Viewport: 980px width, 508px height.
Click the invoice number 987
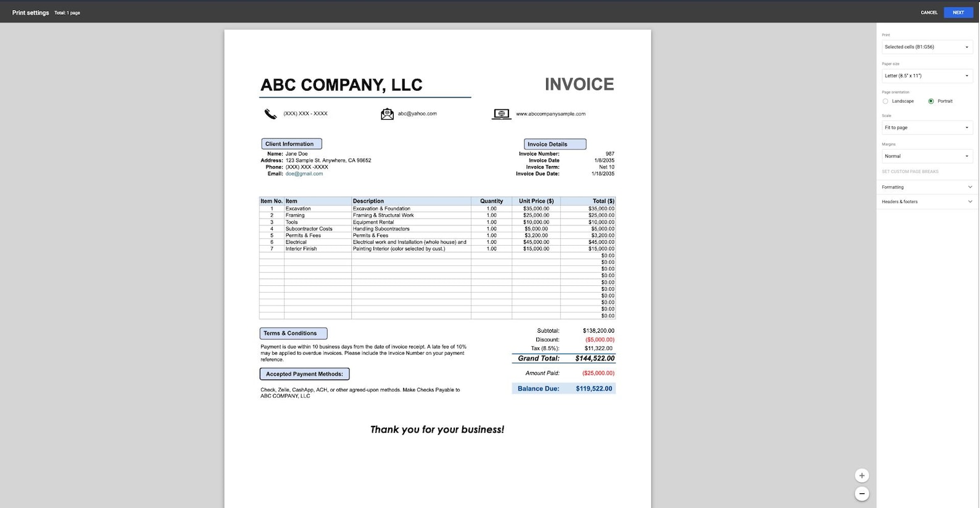[x=610, y=154]
